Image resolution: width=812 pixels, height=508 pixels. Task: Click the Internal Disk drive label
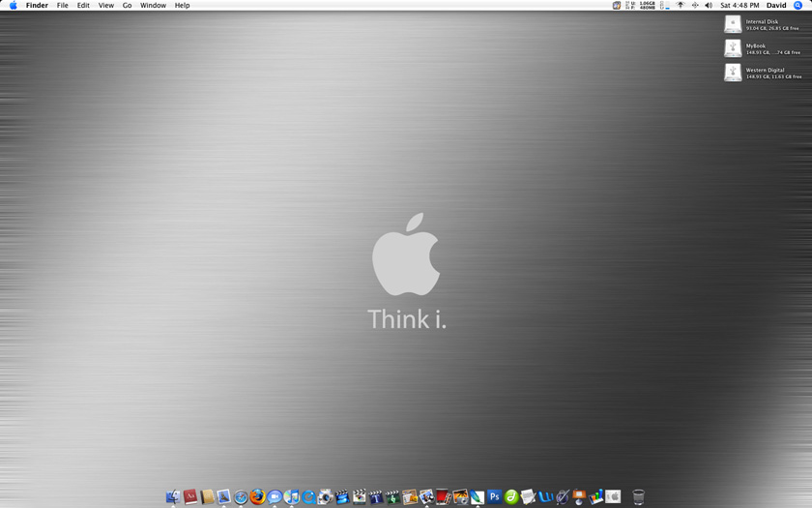click(x=762, y=21)
